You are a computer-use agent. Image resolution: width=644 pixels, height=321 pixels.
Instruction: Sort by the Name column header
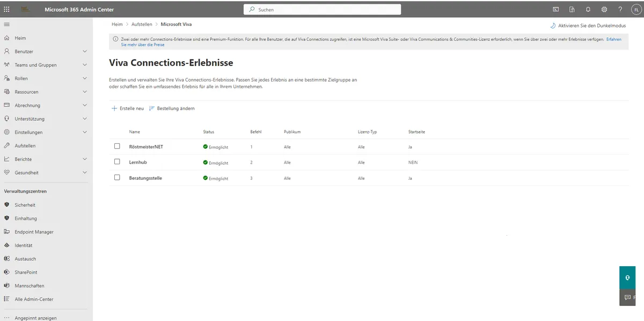pyautogui.click(x=135, y=132)
